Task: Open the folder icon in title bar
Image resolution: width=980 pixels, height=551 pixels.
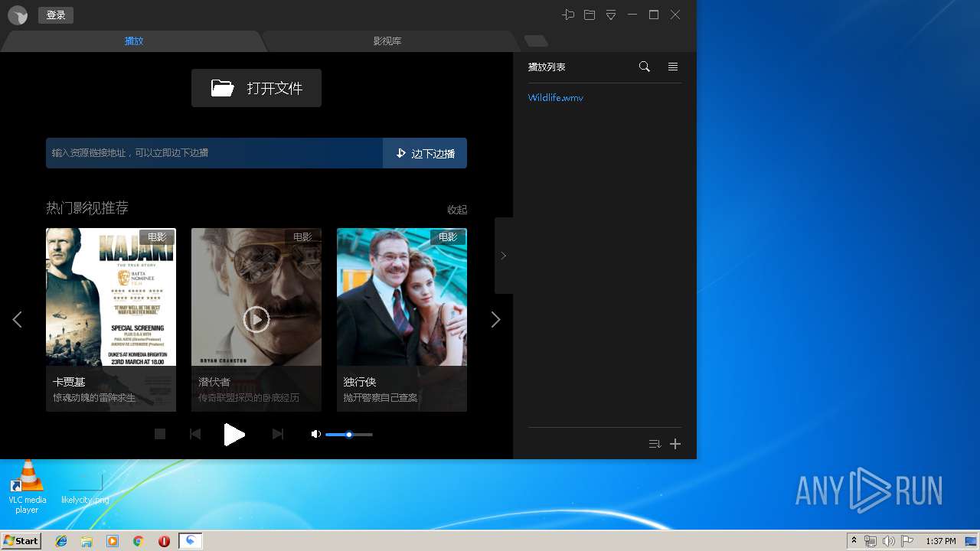Action: pyautogui.click(x=590, y=15)
